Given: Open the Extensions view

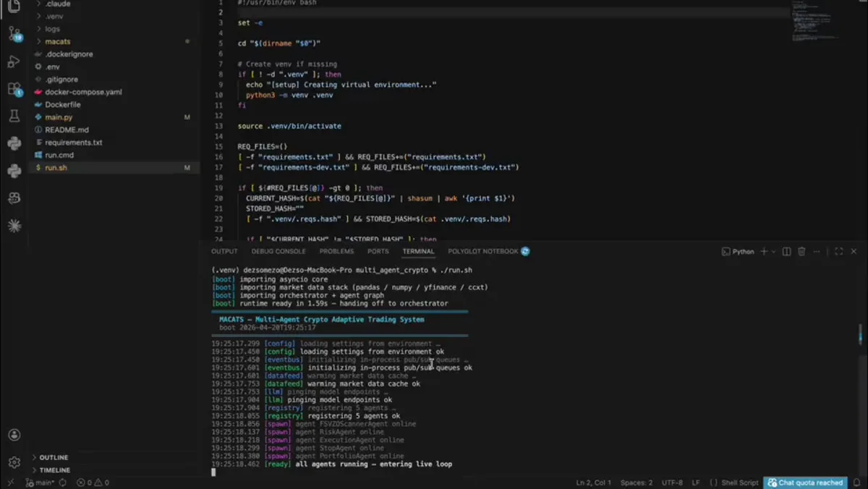Looking at the screenshot, I should pyautogui.click(x=14, y=89).
